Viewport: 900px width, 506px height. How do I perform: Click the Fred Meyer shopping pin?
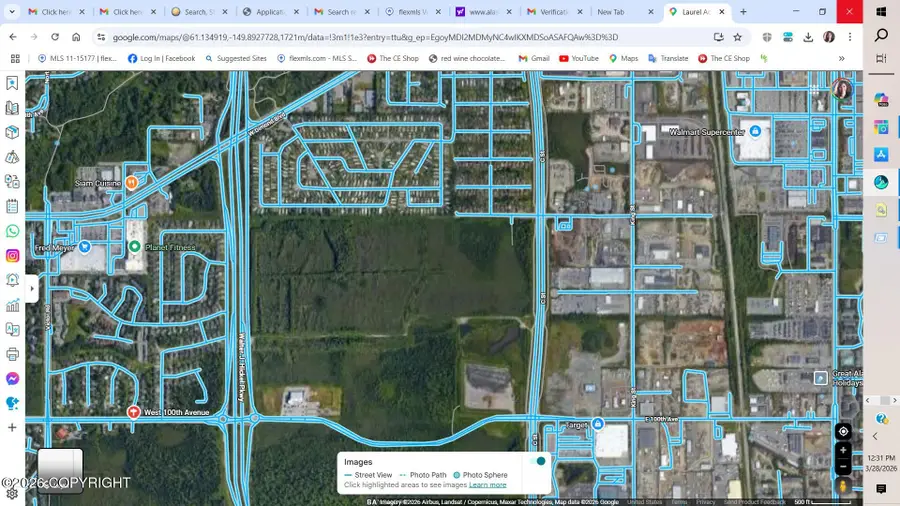coord(85,247)
